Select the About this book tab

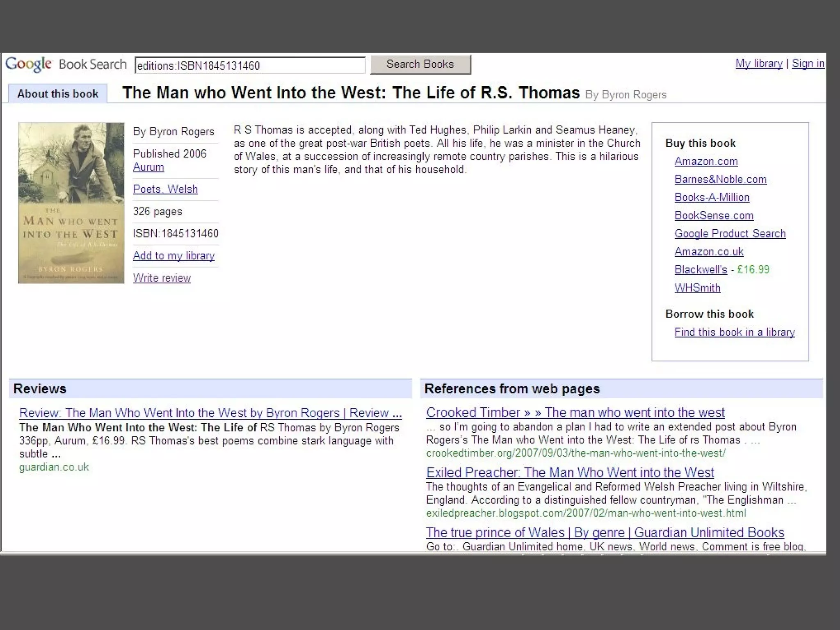tap(58, 94)
